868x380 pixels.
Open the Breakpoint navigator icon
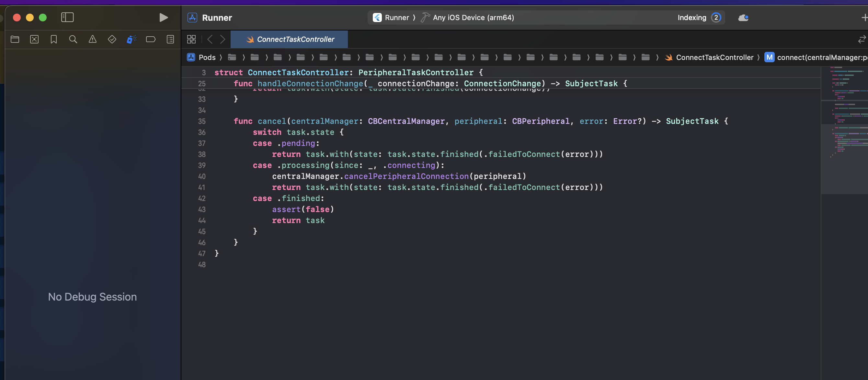point(151,40)
